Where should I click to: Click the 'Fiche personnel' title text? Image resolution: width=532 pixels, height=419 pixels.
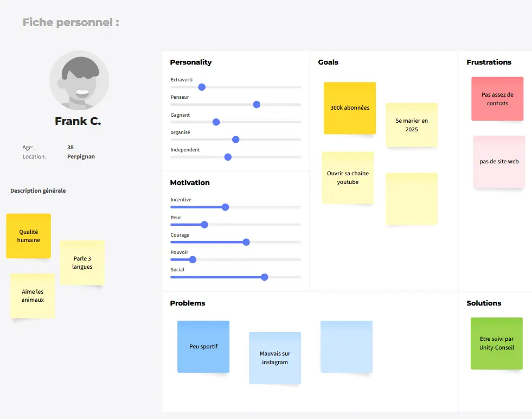pyautogui.click(x=70, y=22)
